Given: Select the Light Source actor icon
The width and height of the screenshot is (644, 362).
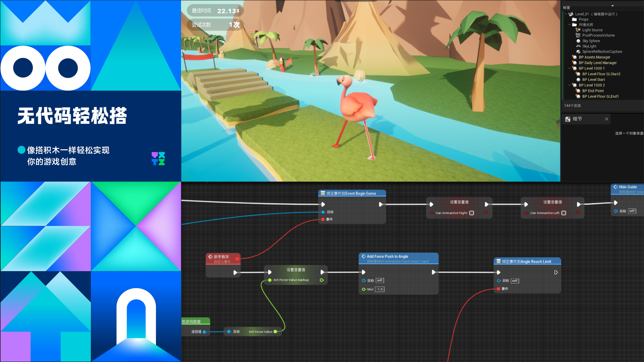Looking at the screenshot, I should 578,30.
